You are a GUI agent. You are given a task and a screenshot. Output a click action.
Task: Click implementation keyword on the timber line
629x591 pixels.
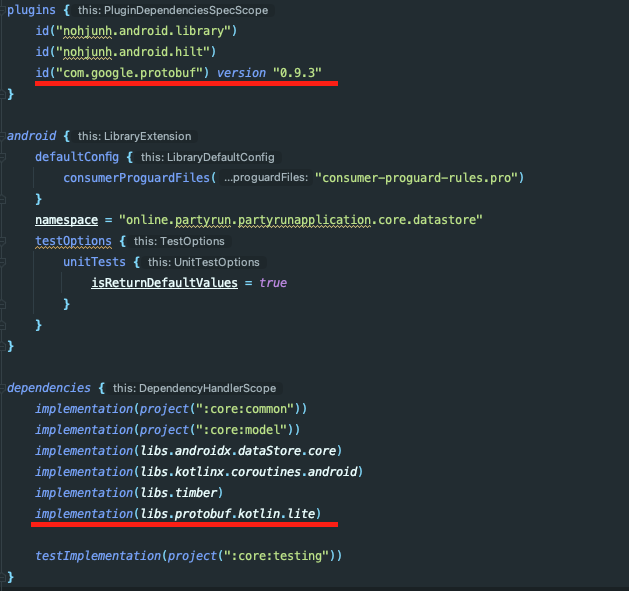(x=84, y=493)
